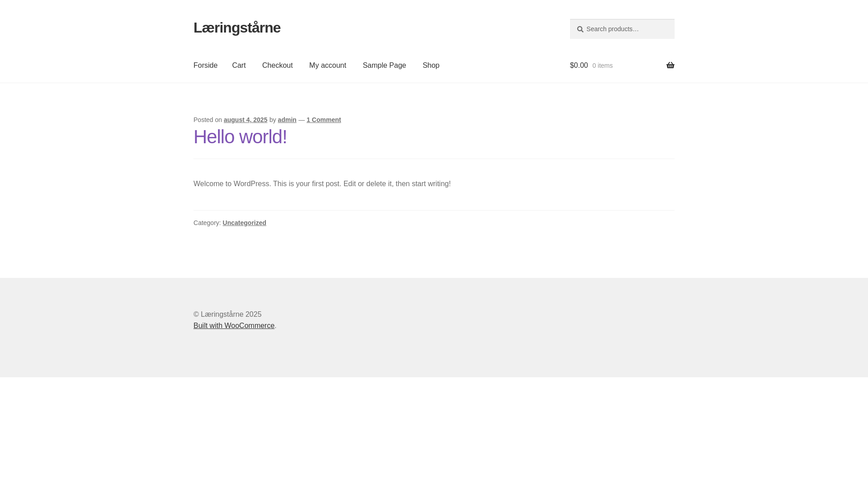The width and height of the screenshot is (868, 488).
Task: Open the august 4, 2025 date link
Action: (x=245, y=120)
